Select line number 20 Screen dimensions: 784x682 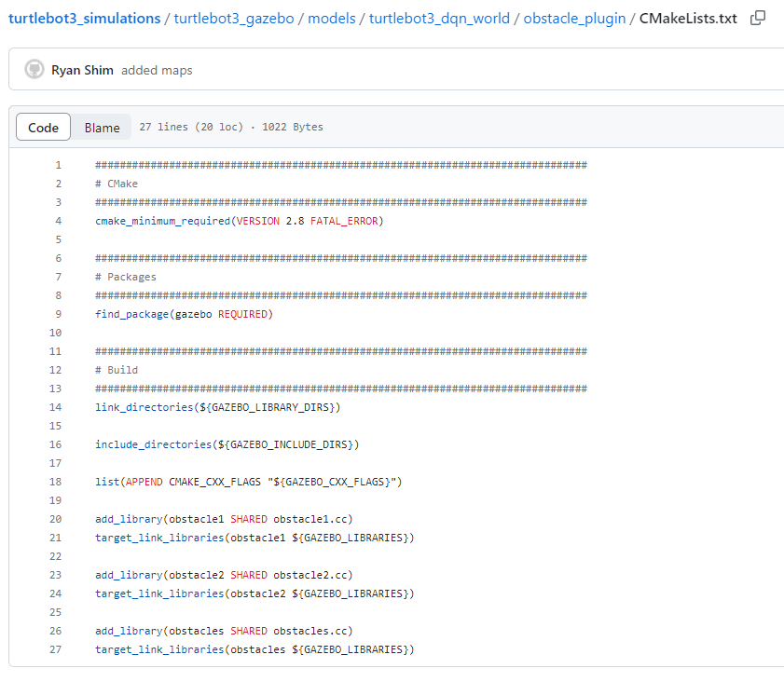click(56, 519)
